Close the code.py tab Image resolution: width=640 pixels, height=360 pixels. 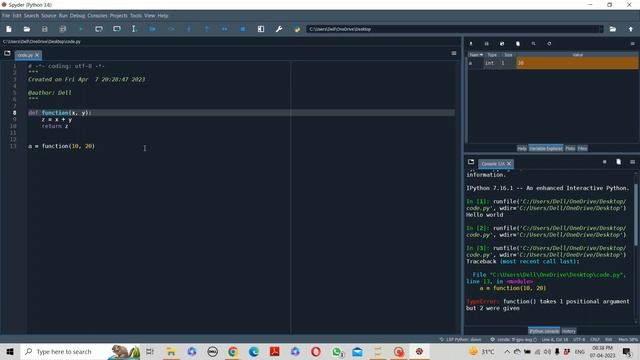coord(37,55)
